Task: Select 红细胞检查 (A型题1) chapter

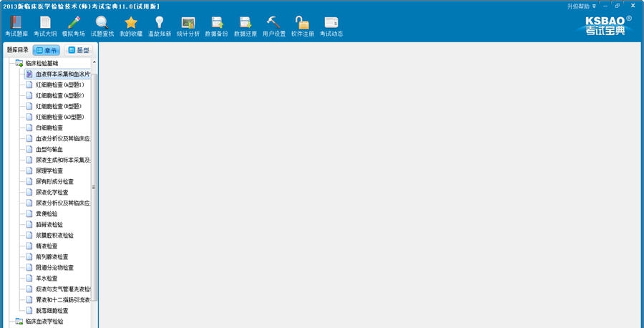Action: (55, 85)
